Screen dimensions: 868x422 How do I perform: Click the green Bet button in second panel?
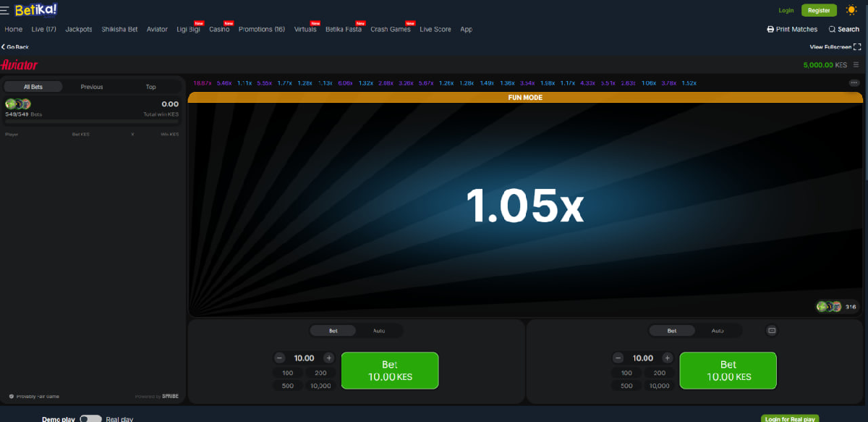point(728,371)
